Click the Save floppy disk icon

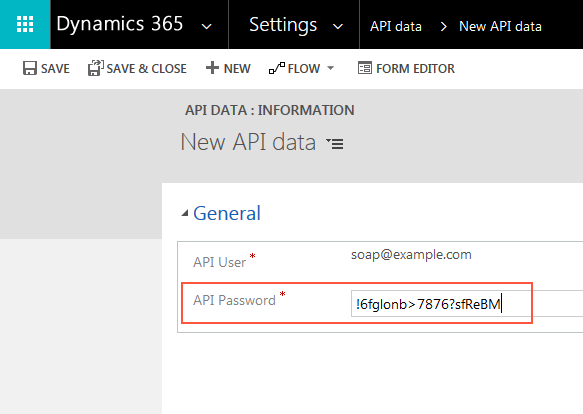point(30,68)
